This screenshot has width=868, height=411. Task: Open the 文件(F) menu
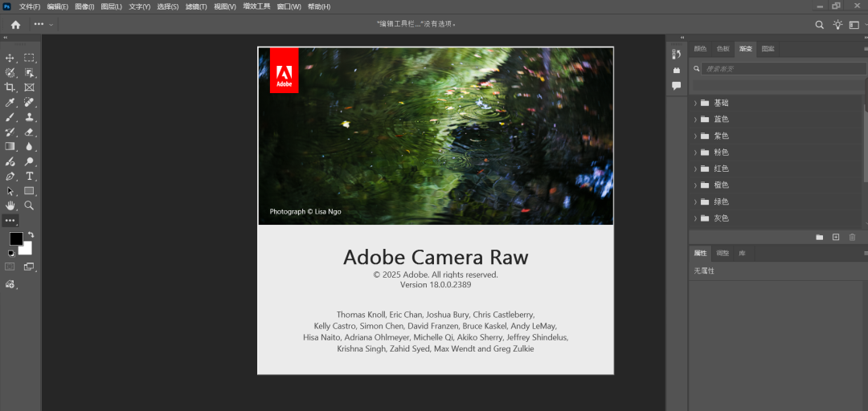click(x=30, y=6)
